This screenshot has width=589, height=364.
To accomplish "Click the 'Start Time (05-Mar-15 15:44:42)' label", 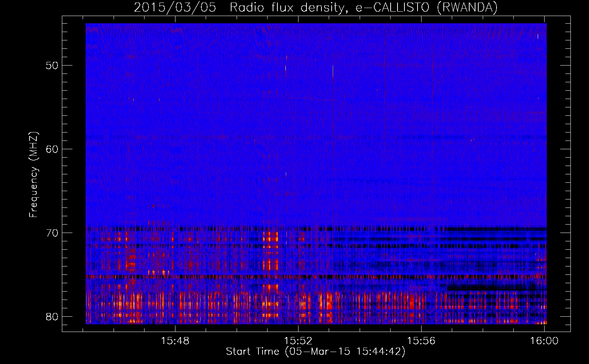I will coord(316,352).
